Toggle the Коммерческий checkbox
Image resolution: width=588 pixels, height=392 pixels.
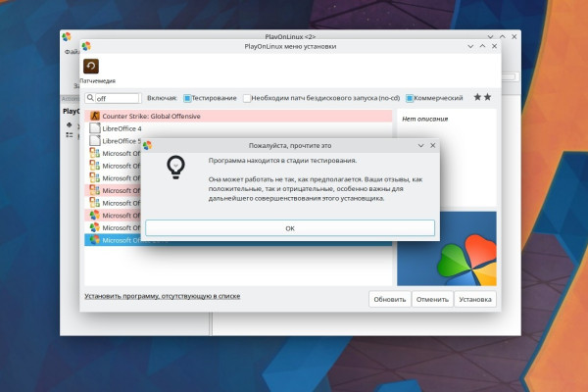coord(410,98)
